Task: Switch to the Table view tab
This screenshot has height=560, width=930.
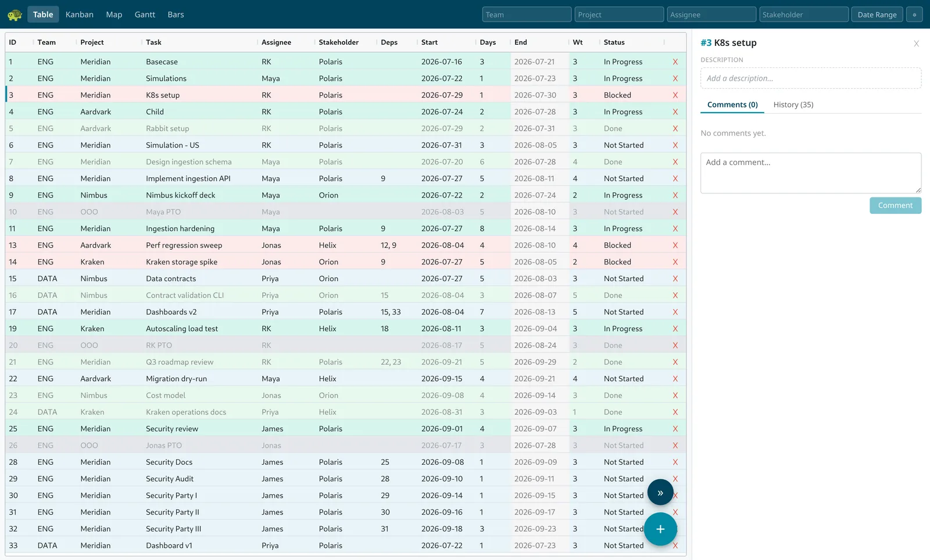Action: pyautogui.click(x=43, y=15)
